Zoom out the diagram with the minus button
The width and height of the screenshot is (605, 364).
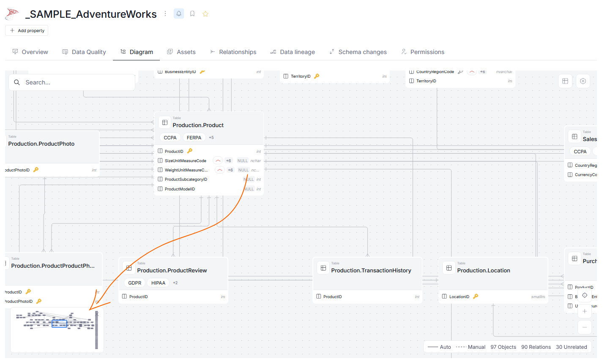point(585,327)
